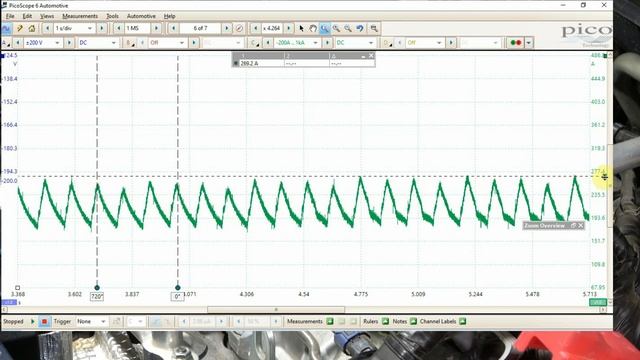
Task: Click the Channel Labels green button
Action: [462, 322]
